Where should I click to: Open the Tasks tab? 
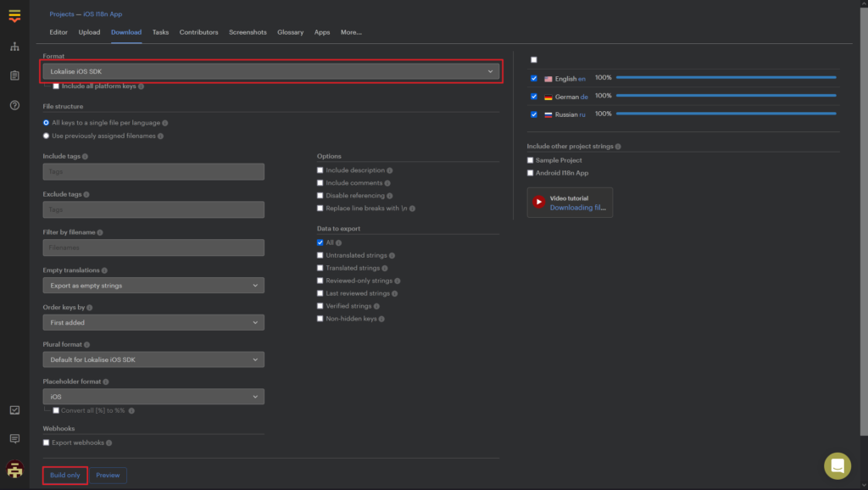tap(160, 32)
